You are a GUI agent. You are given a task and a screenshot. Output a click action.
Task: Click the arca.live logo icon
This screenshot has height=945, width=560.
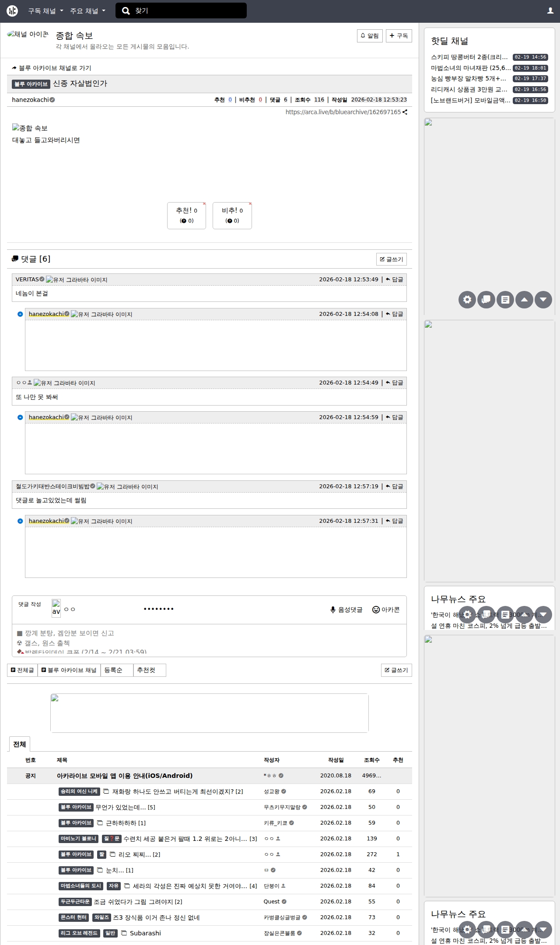12,11
